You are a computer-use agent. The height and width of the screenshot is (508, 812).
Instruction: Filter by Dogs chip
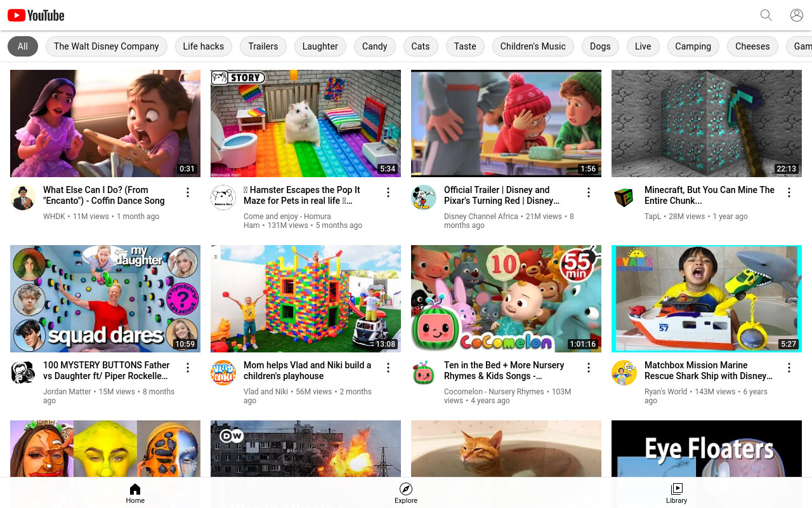point(600,46)
